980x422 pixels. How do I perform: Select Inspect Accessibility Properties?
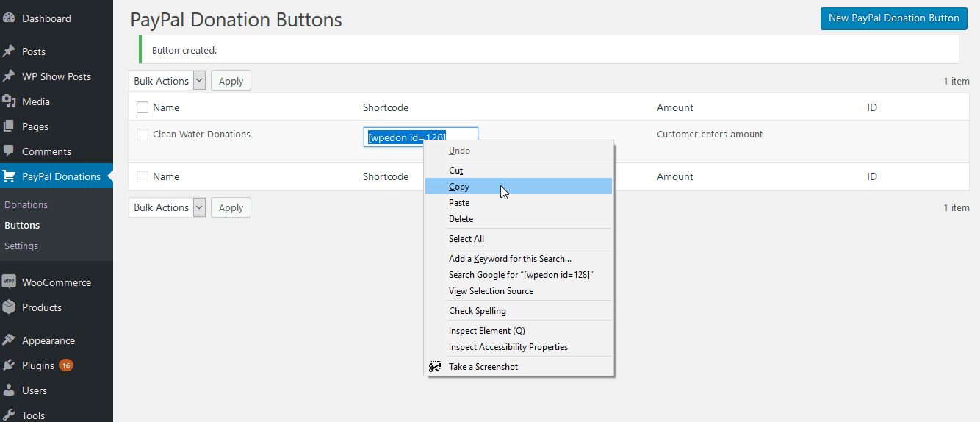click(x=519, y=347)
